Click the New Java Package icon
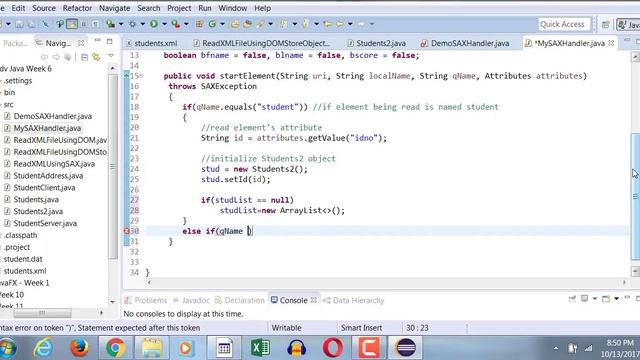The width and height of the screenshot is (640, 360). 200,24
